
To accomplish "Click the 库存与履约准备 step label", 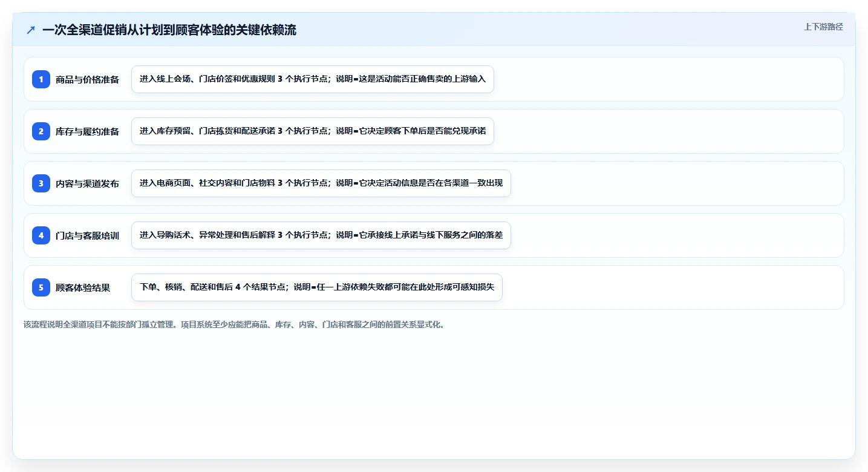I will pyautogui.click(x=87, y=131).
